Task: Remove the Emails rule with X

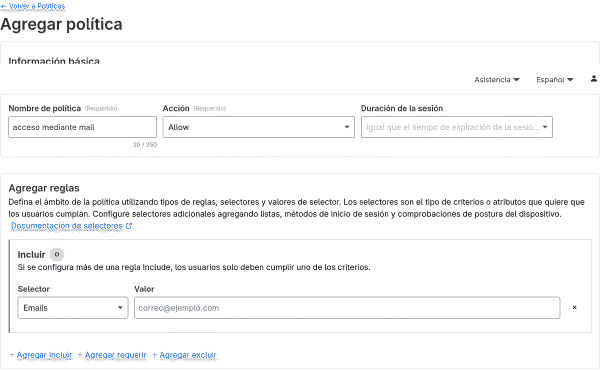Action: (x=574, y=307)
